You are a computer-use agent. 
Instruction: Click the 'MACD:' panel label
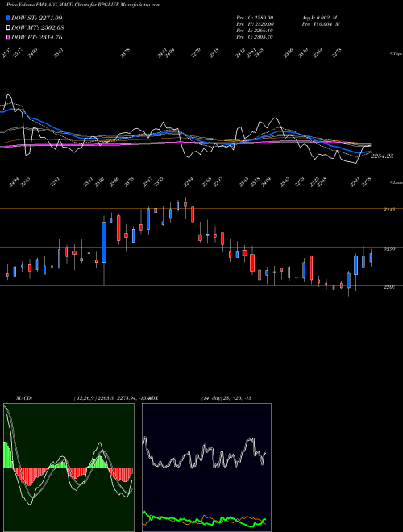pyautogui.click(x=24, y=398)
